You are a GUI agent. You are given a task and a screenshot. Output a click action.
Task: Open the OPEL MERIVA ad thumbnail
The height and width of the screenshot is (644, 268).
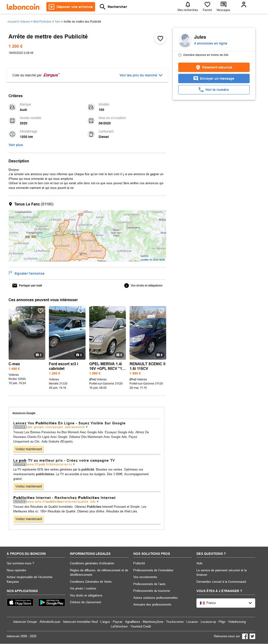coord(108,333)
